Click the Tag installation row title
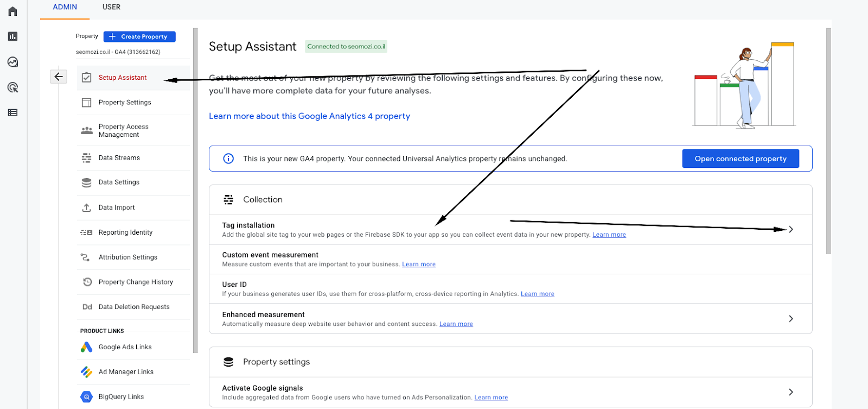This screenshot has width=868, height=409. tap(248, 225)
